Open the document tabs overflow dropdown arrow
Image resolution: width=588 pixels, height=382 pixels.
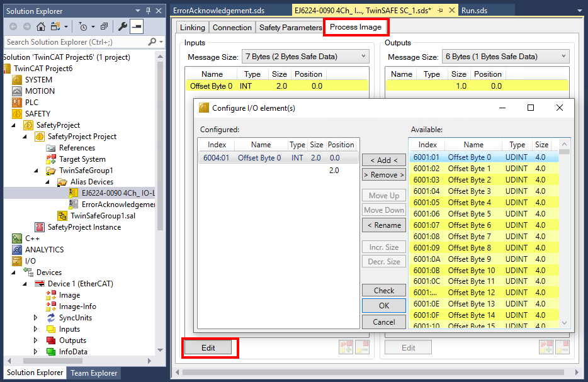click(x=580, y=11)
